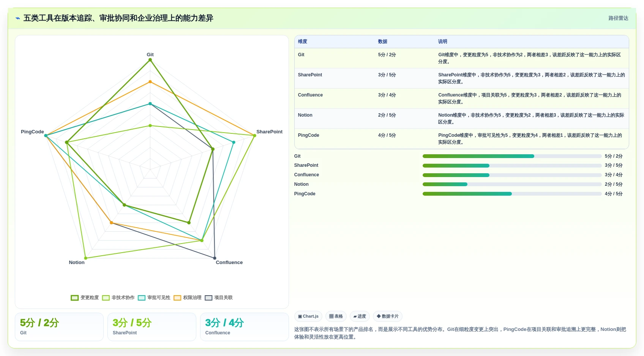
Task: Click the blue lightning icon beside the title
Action: click(18, 18)
